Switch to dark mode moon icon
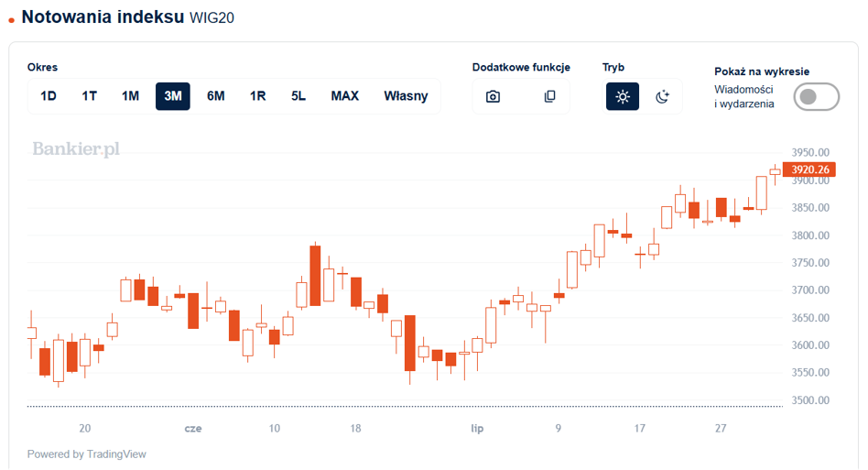Viewport: 868px width, 470px height. point(662,96)
